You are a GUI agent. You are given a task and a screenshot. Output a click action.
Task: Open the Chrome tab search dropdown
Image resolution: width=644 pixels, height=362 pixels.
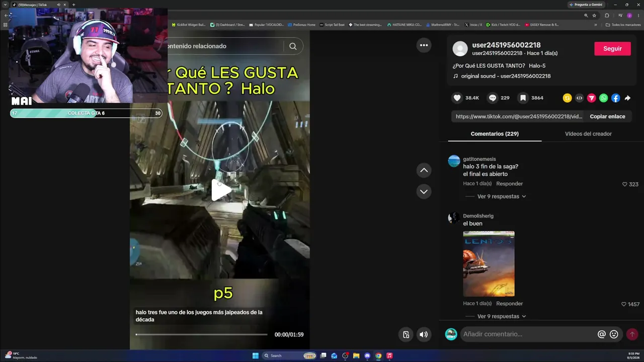tap(5, 5)
